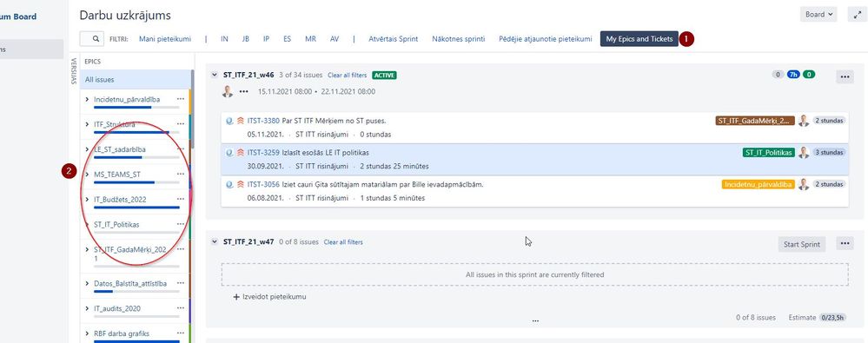
Task: Click assignee avatar on ITST-3056 row
Action: click(803, 184)
